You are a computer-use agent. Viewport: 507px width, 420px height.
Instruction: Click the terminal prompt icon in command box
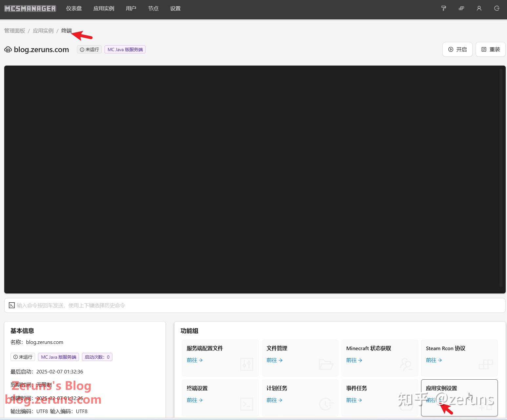(x=12, y=305)
